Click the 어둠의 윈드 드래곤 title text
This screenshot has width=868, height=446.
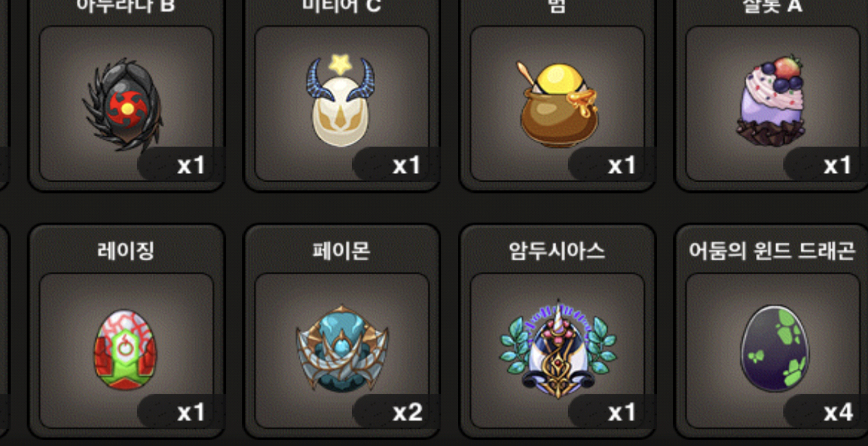coord(773,251)
